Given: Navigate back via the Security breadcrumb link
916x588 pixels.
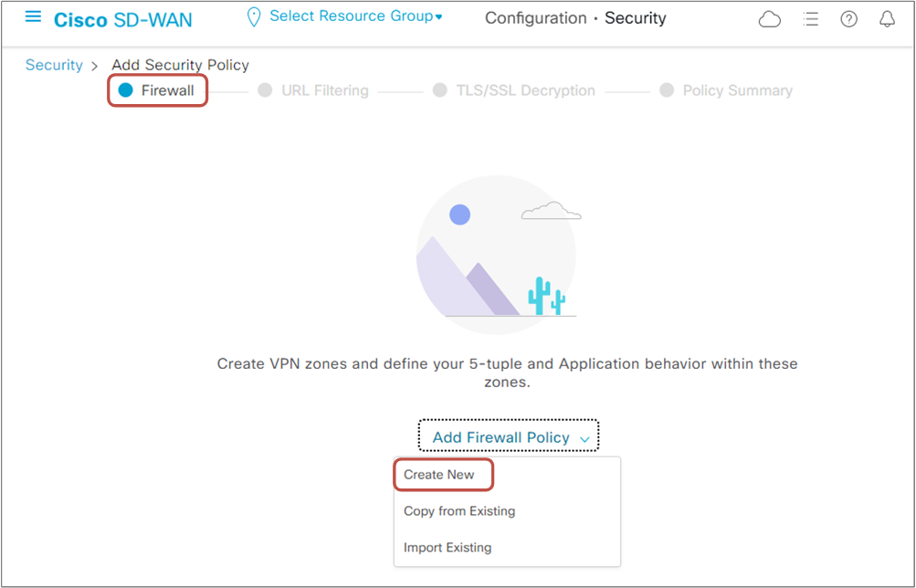Looking at the screenshot, I should pyautogui.click(x=54, y=65).
